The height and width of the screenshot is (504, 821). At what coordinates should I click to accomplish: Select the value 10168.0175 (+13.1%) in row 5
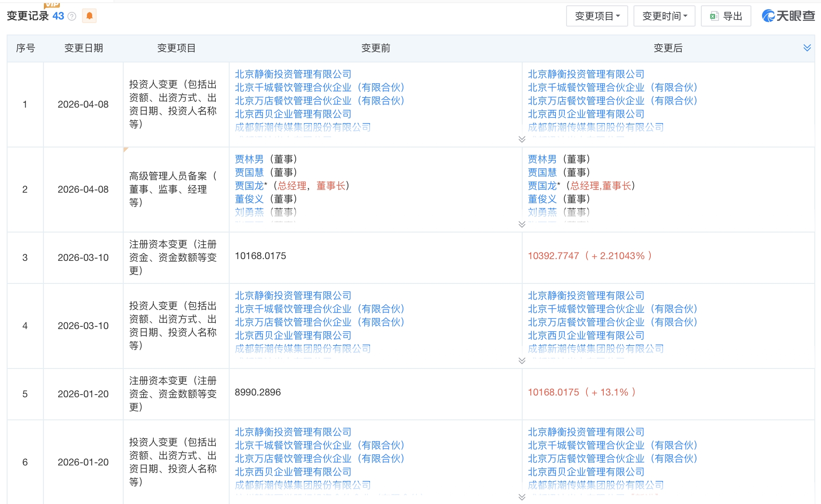(582, 392)
